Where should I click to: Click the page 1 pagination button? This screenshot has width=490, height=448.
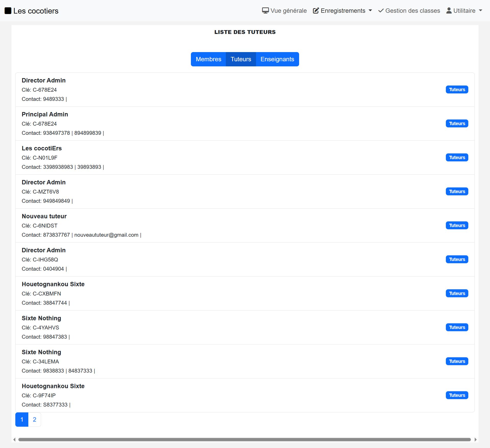[22, 419]
